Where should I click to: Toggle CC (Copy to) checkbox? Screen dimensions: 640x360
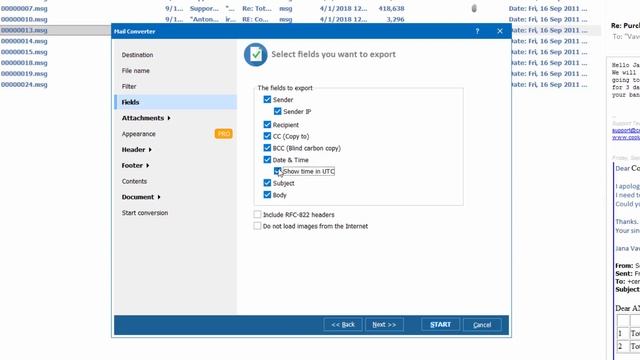[267, 136]
